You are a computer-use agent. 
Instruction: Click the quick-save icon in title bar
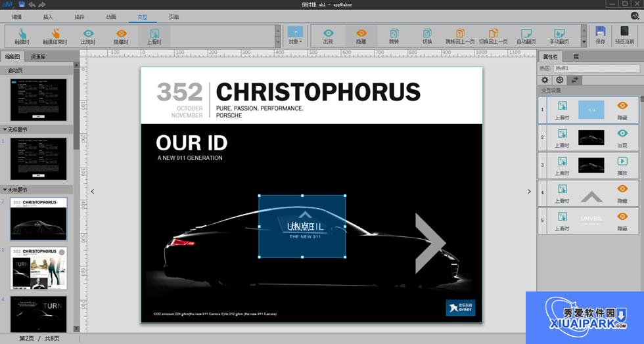tap(21, 5)
